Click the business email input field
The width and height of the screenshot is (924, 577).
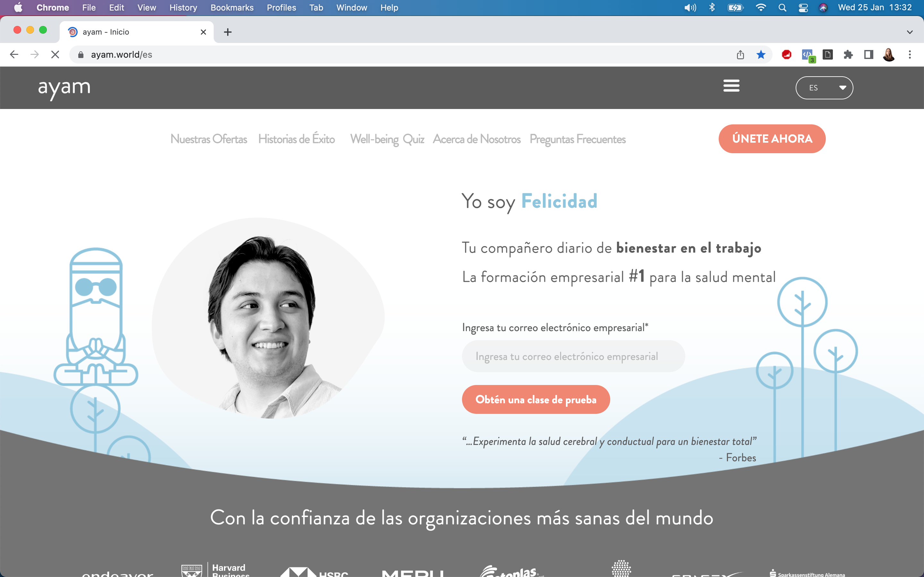coord(573,356)
